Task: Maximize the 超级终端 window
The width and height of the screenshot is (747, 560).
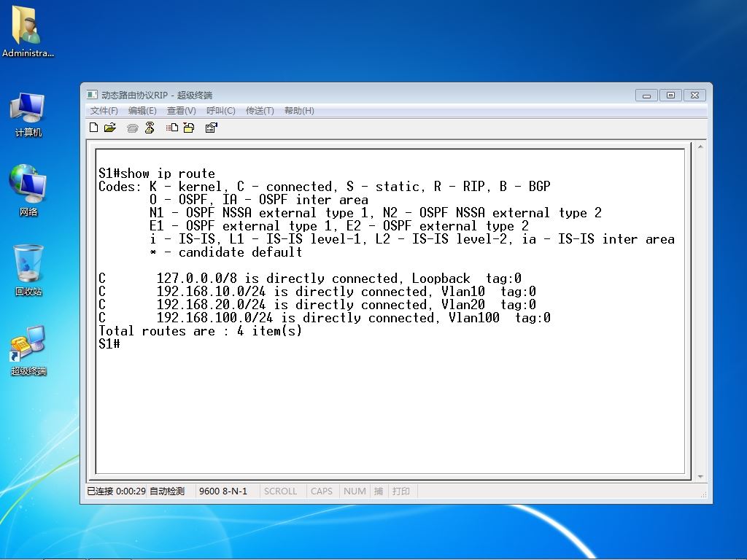Action: (x=670, y=96)
